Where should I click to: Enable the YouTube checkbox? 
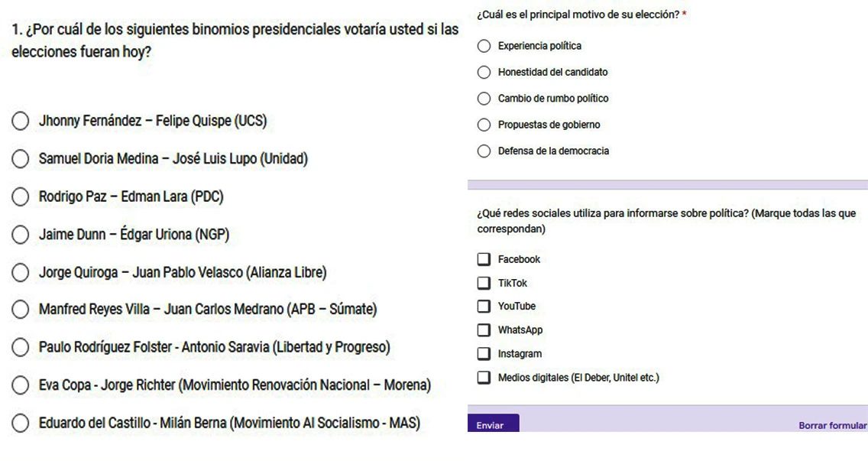[x=484, y=307]
